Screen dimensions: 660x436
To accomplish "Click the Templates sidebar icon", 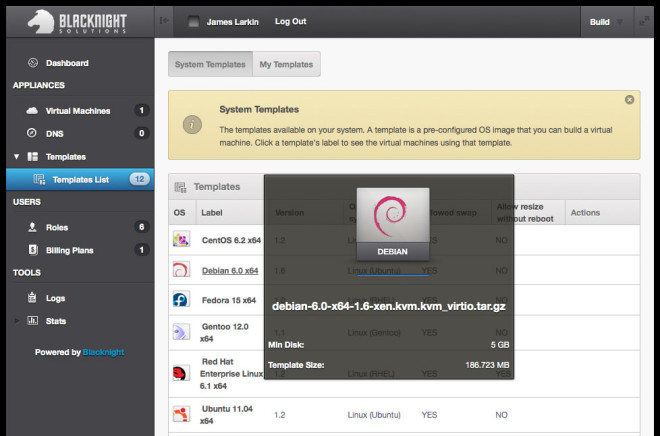I will coord(32,157).
